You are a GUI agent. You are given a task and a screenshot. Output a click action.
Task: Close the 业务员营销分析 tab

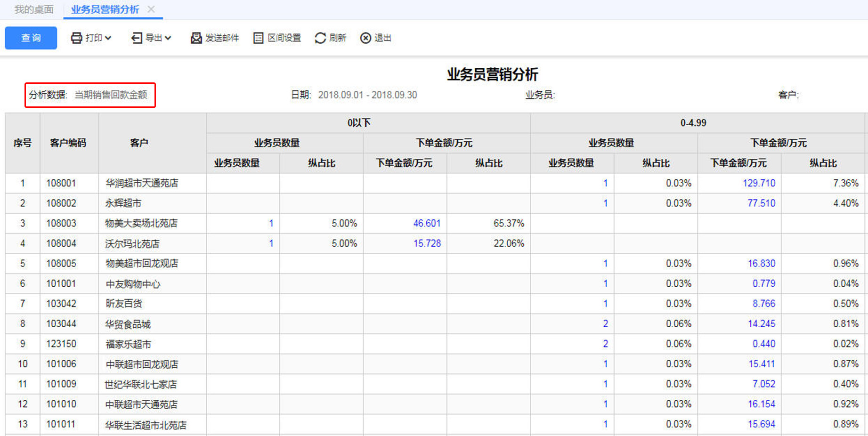point(151,9)
